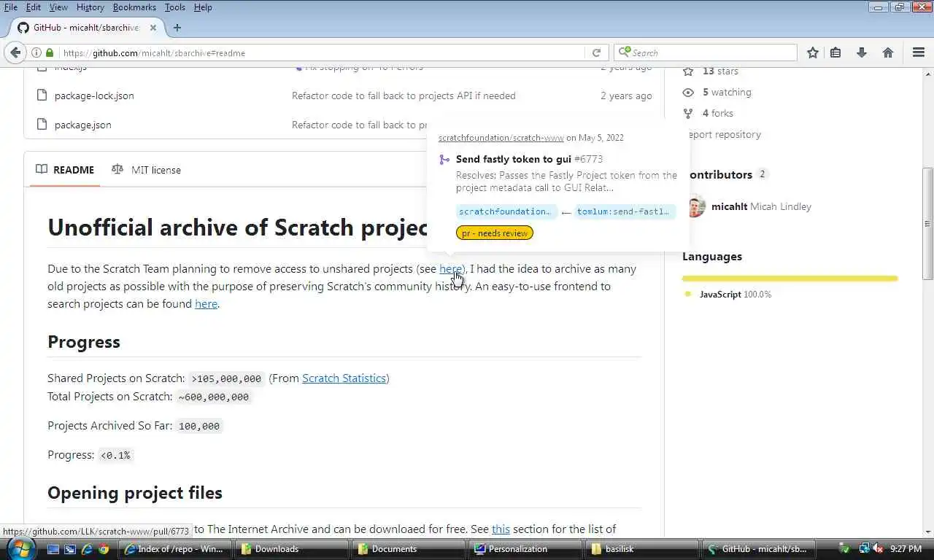Open the History menu
The height and width of the screenshot is (560, 934).
tap(90, 7)
